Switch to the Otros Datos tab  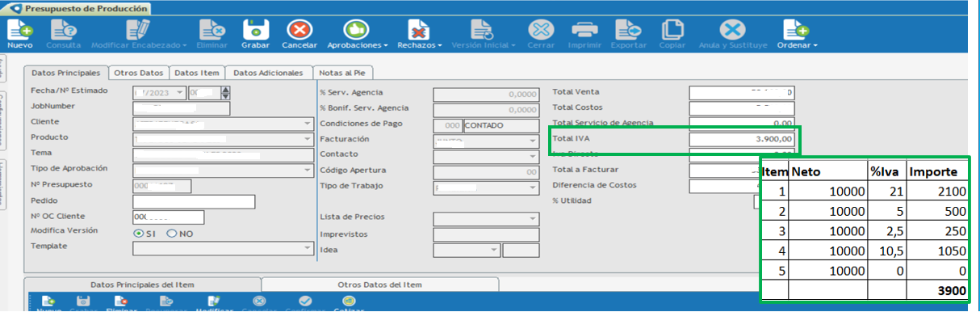point(139,73)
